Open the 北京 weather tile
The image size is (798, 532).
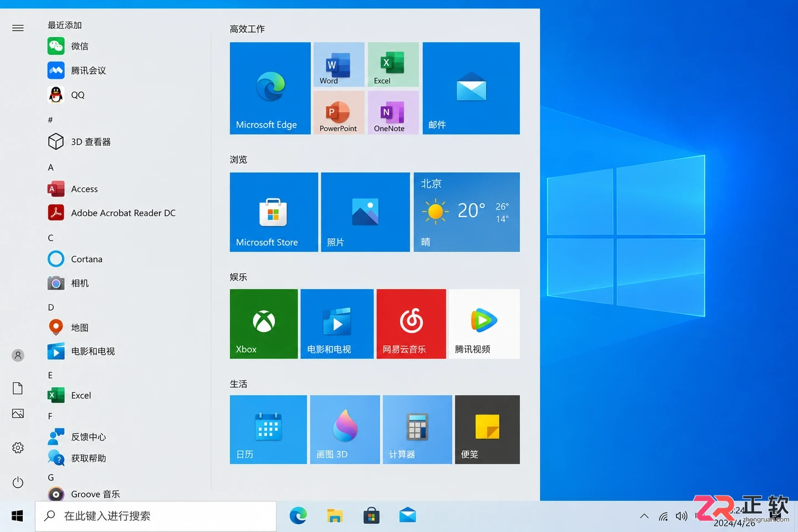click(x=467, y=212)
